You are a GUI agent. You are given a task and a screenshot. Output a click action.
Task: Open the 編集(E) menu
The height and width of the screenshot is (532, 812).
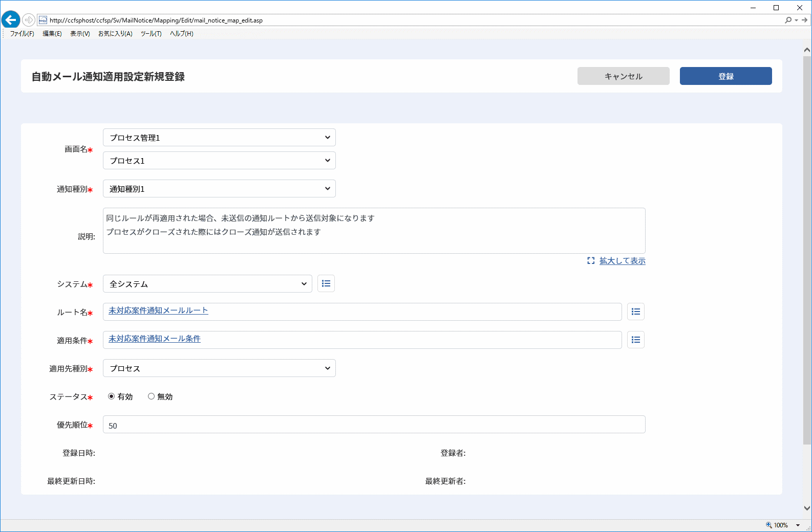52,34
